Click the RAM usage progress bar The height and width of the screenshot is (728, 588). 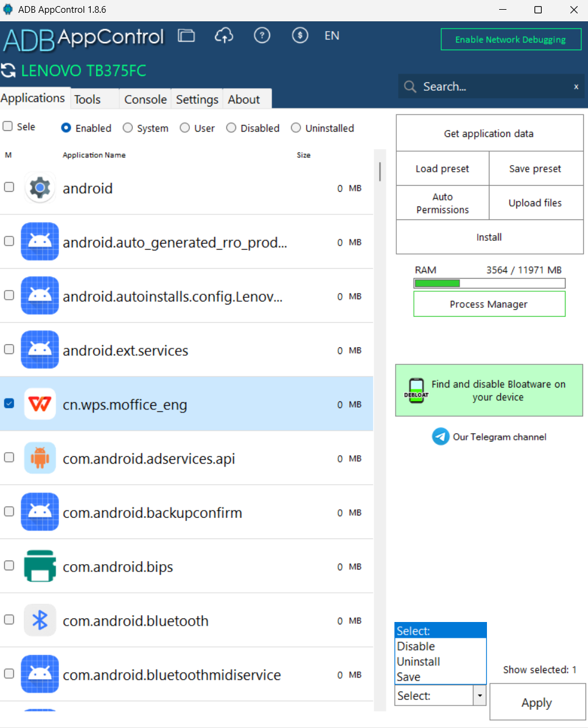(x=489, y=283)
